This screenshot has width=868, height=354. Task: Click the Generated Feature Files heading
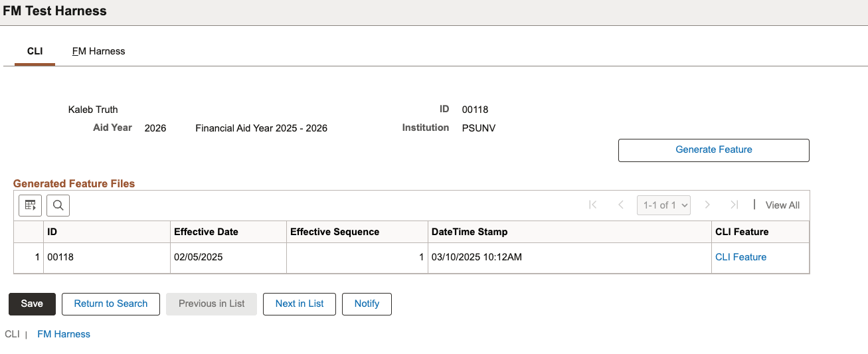click(74, 184)
